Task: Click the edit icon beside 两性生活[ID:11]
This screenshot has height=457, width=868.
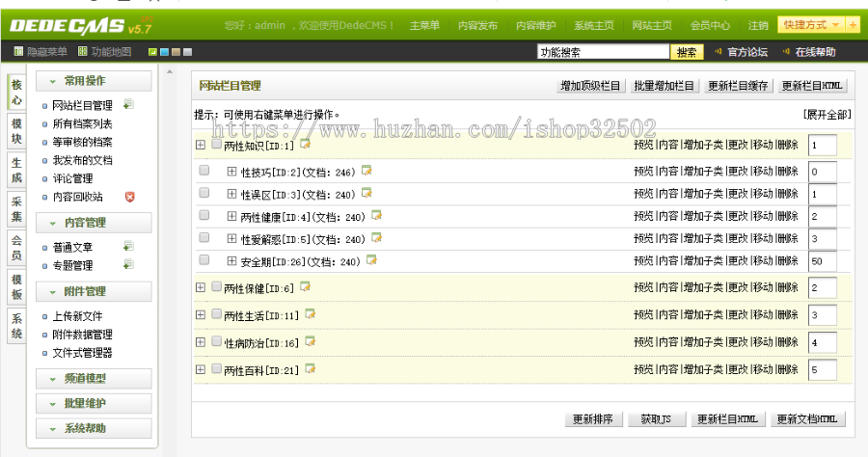Action: click(310, 314)
